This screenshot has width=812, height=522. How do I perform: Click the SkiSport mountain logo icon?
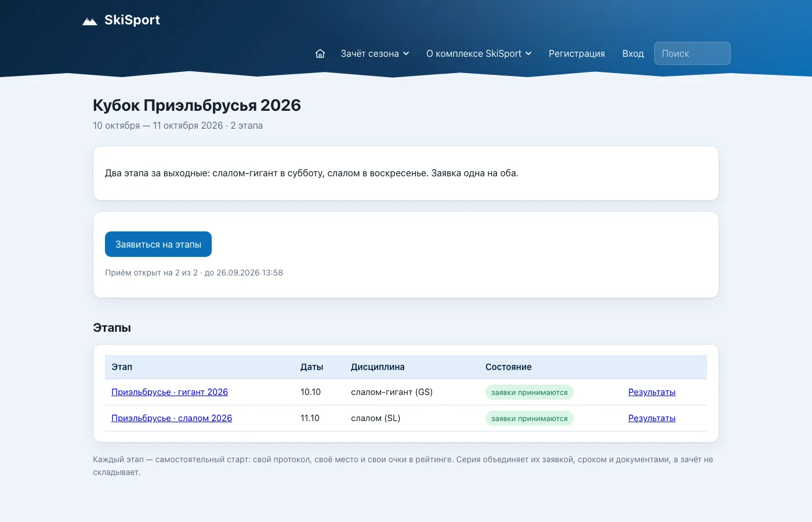(90, 21)
